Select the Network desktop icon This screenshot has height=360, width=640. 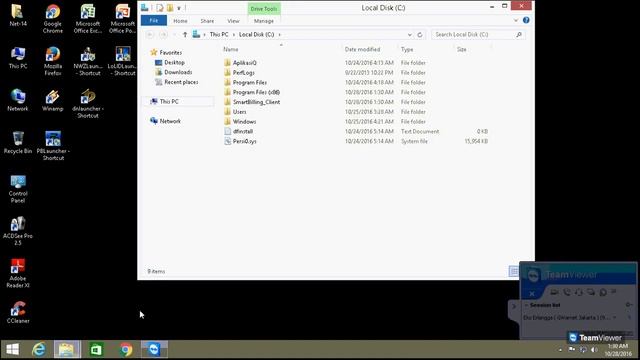click(18, 100)
